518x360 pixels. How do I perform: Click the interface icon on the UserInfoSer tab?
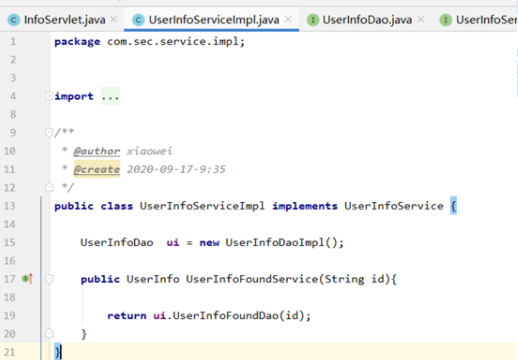pos(446,20)
